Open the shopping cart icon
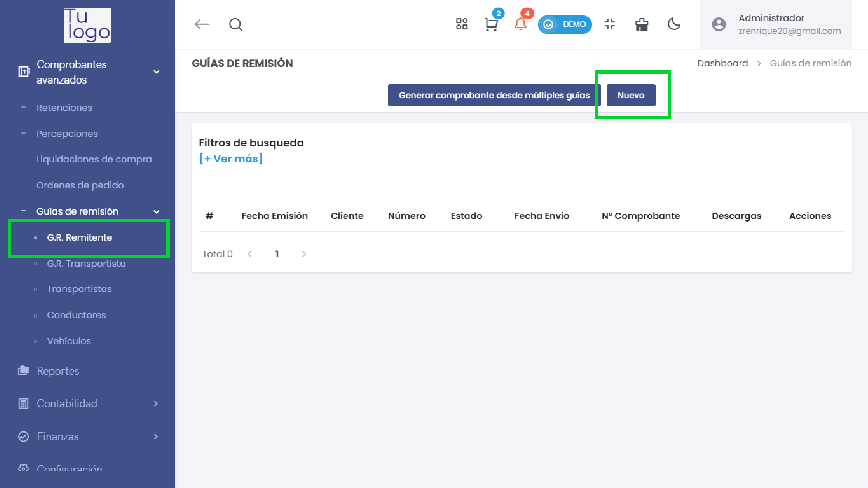Screen dimensions: 868x488 [491, 24]
